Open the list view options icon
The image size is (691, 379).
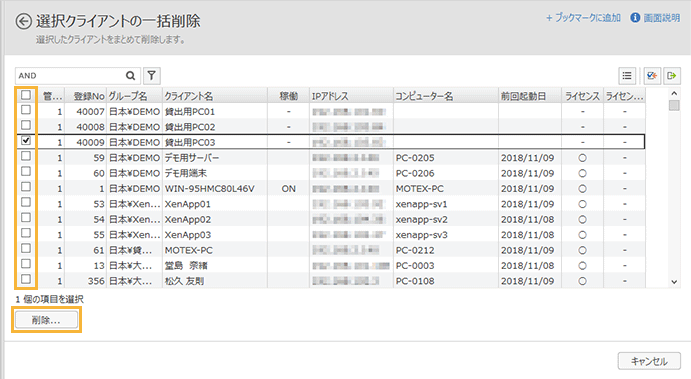pos(627,76)
